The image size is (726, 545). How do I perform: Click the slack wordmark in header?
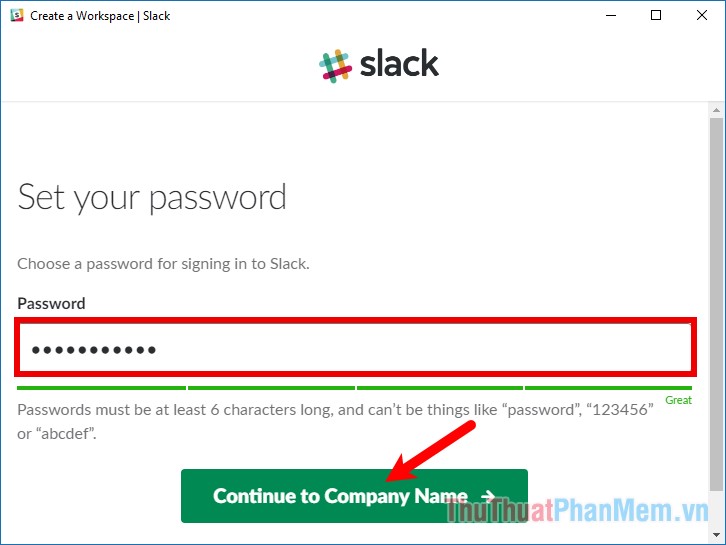point(399,63)
